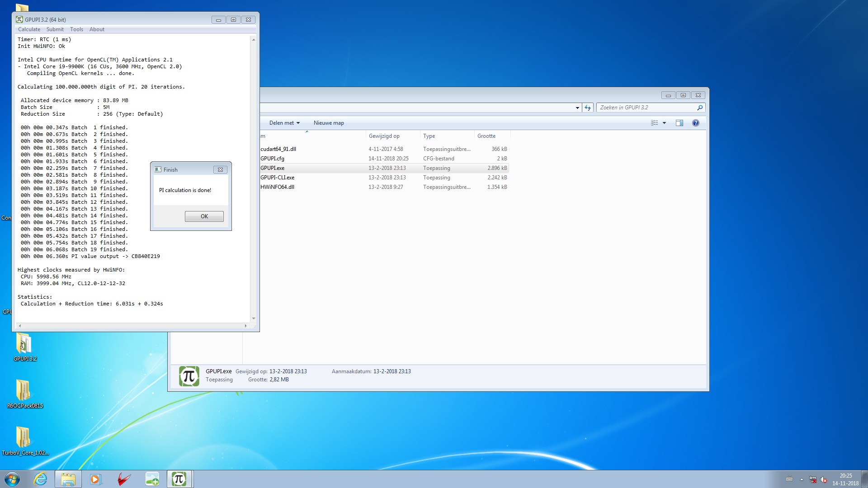Show hidden system tray icons arrow
This screenshot has height=488, width=868.
[802, 479]
